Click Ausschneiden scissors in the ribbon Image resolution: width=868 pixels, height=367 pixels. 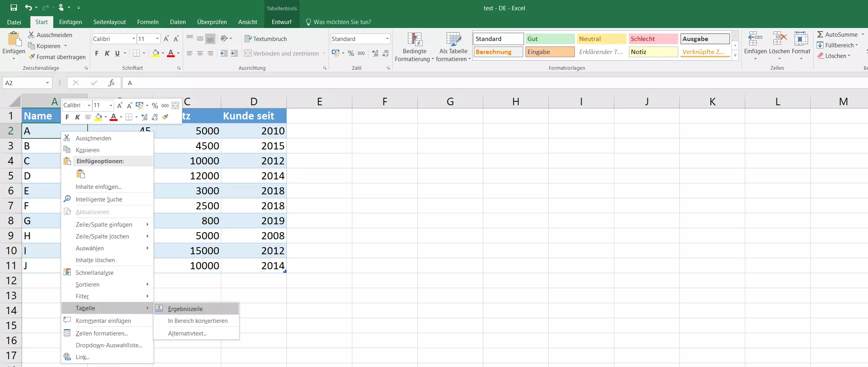[31, 35]
